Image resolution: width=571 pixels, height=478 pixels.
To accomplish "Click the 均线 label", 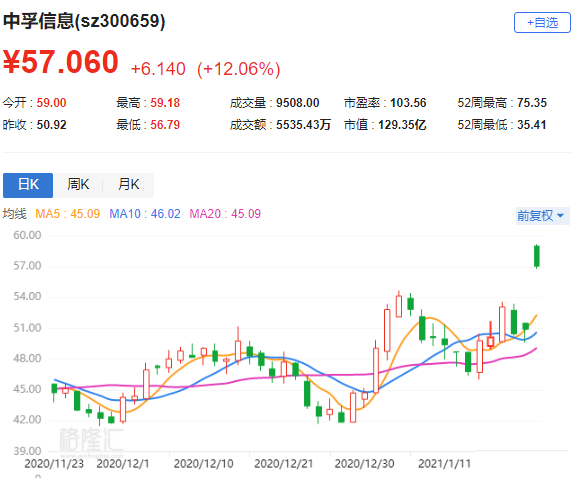I will (15, 214).
